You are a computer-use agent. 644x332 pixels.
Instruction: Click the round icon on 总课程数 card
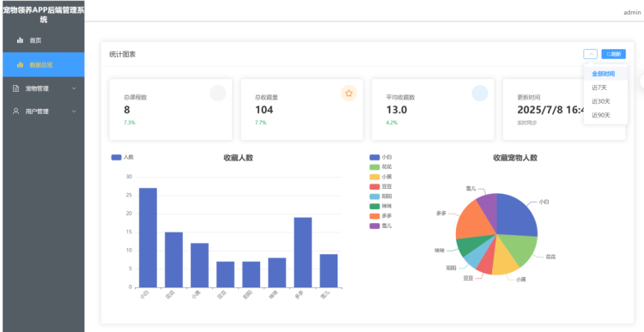218,94
